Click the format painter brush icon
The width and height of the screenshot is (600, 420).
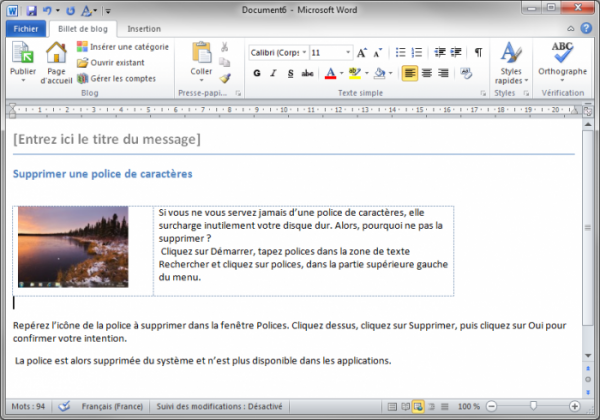[225, 78]
